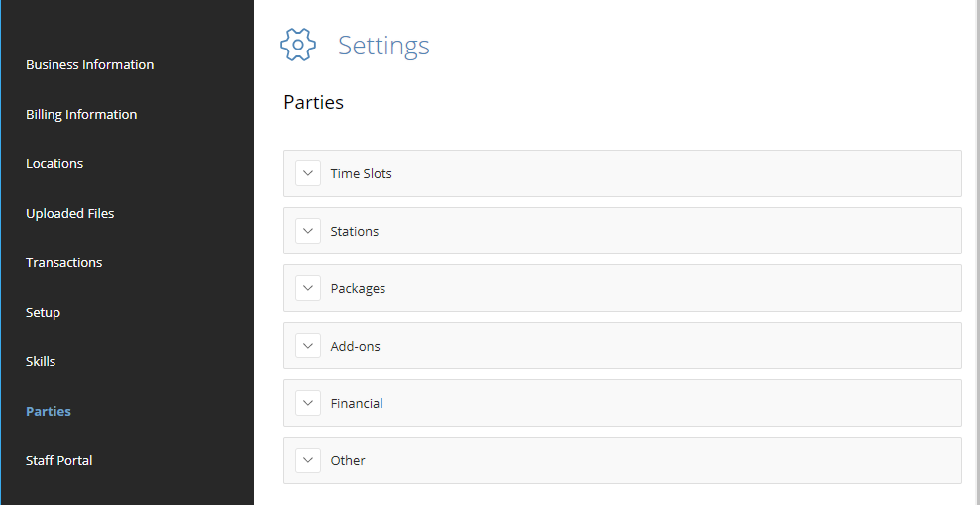Go to Locations settings
The height and width of the screenshot is (505, 980).
pos(54,163)
